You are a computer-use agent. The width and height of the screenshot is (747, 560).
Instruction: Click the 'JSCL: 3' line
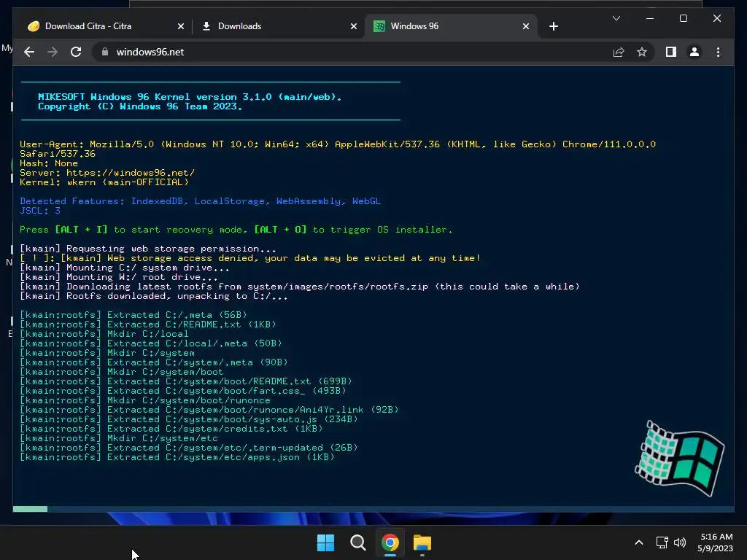click(40, 211)
